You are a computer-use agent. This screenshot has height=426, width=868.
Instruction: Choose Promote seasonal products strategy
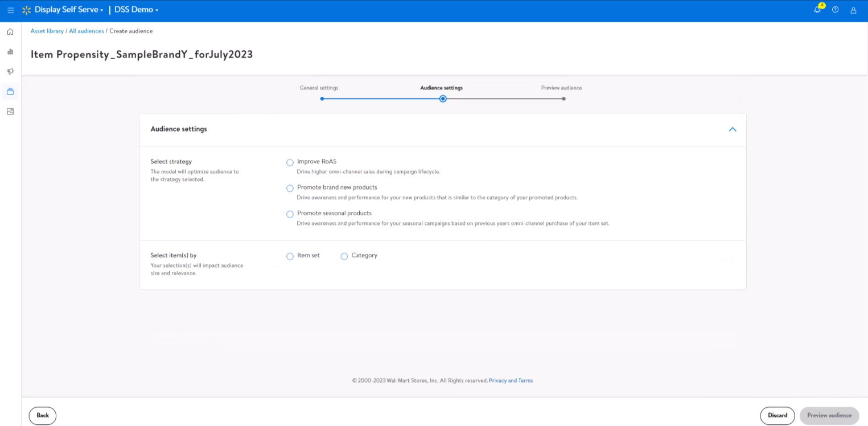point(290,214)
